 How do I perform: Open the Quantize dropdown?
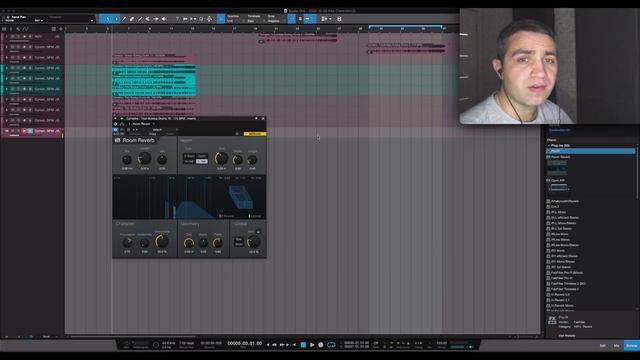tap(234, 18)
